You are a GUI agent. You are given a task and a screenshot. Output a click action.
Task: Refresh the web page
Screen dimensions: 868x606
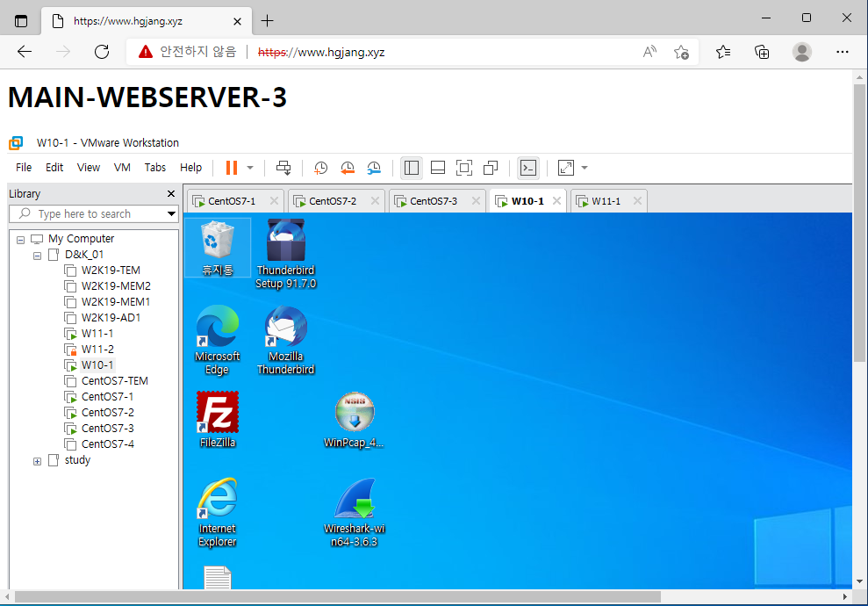click(102, 52)
